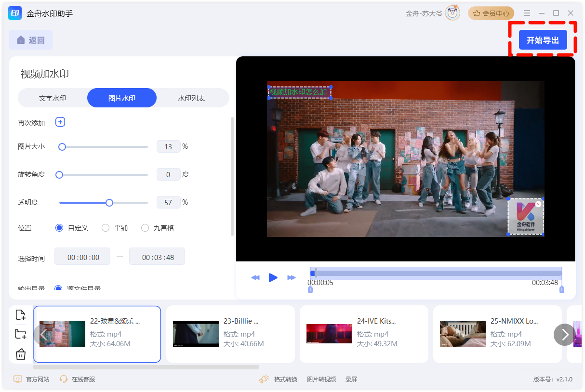Edit the 图片大小 value field 13
The width and height of the screenshot is (585, 392).
(x=168, y=146)
